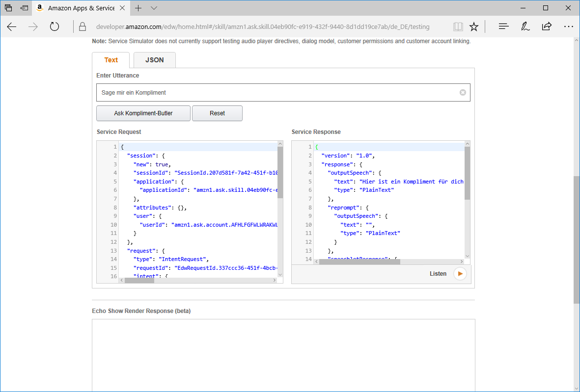The height and width of the screenshot is (392, 580).
Task: Select the Text tab
Action: (x=111, y=60)
